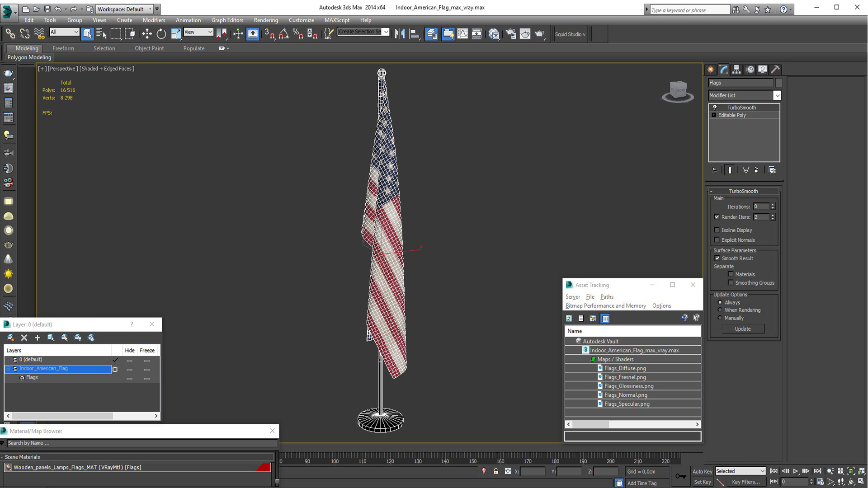This screenshot has height=488, width=868.
Task: Open the selection filter All dropdown
Action: pos(64,32)
